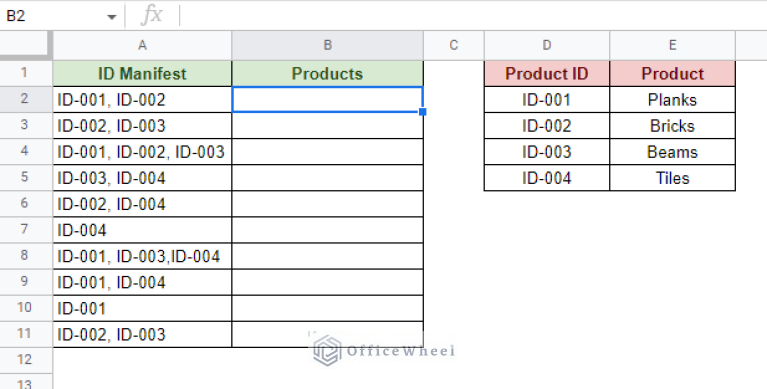The image size is (767, 389).
Task: Open the Name Box dropdown arrow
Action: tap(112, 17)
